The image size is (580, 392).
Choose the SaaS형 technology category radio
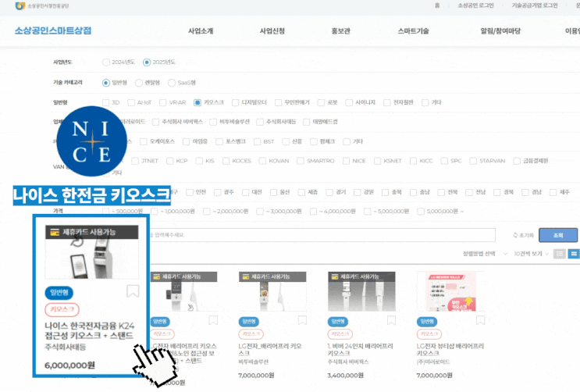(x=172, y=83)
